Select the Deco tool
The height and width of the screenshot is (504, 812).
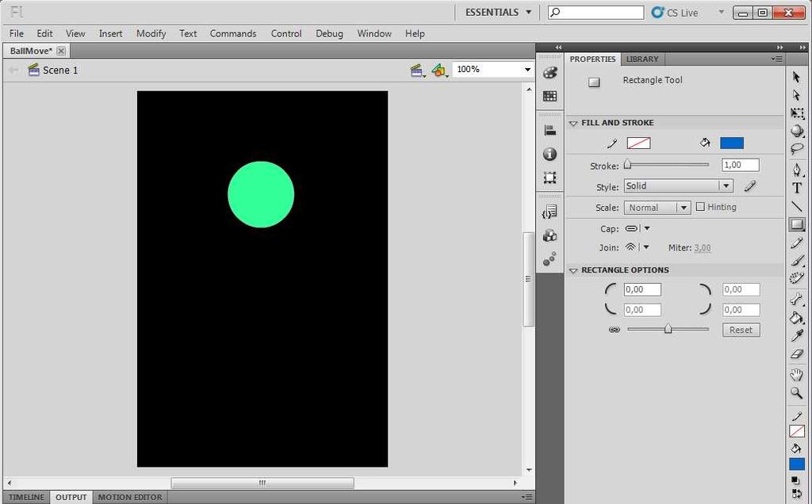coord(797,278)
